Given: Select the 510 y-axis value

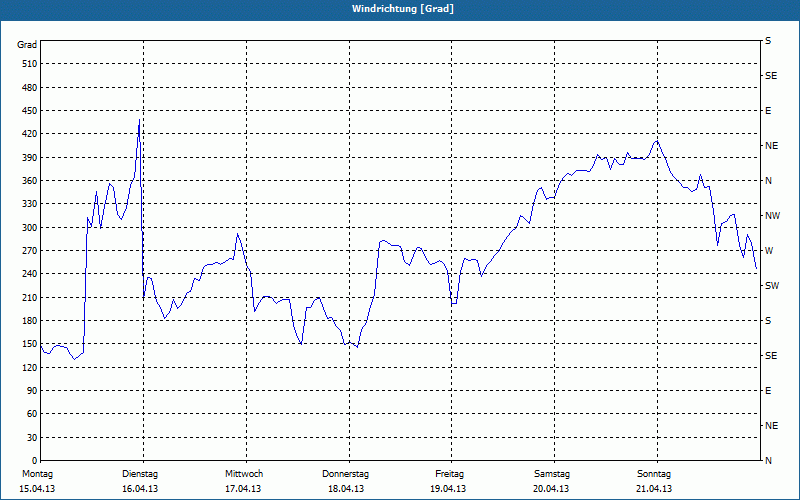Looking at the screenshot, I should tap(30, 64).
